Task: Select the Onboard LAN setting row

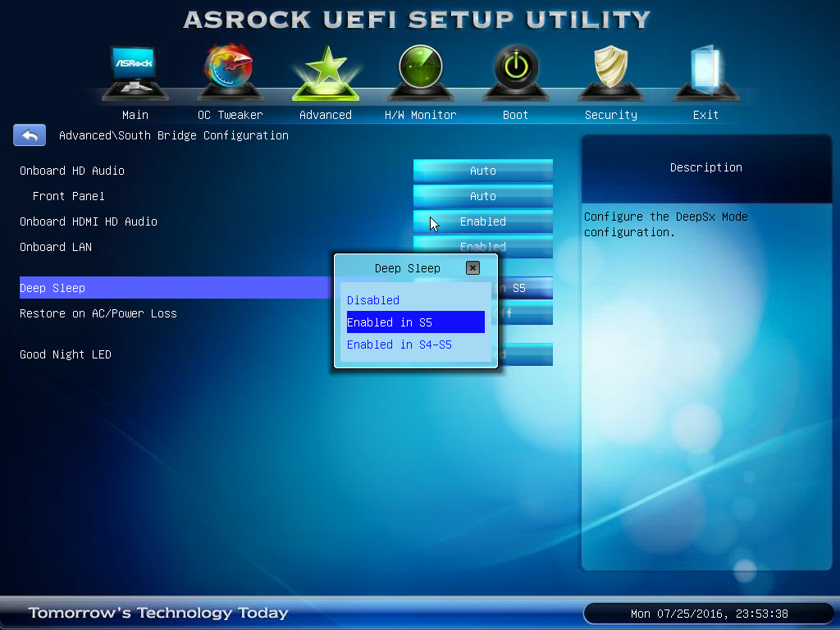Action: click(56, 247)
